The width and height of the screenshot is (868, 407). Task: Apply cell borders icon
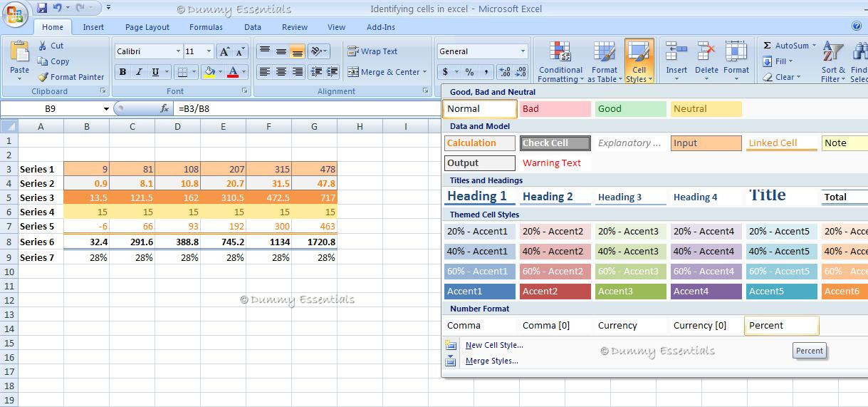pos(183,72)
